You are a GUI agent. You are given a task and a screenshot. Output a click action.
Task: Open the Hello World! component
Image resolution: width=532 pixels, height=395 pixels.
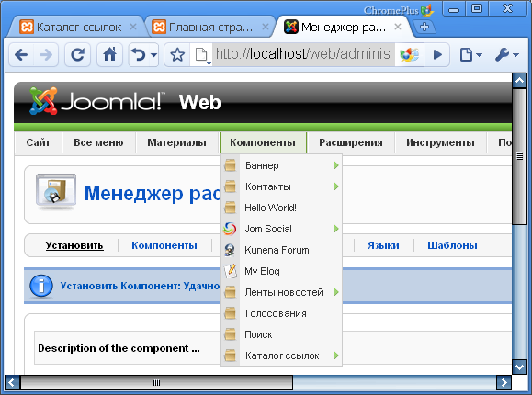coord(270,208)
